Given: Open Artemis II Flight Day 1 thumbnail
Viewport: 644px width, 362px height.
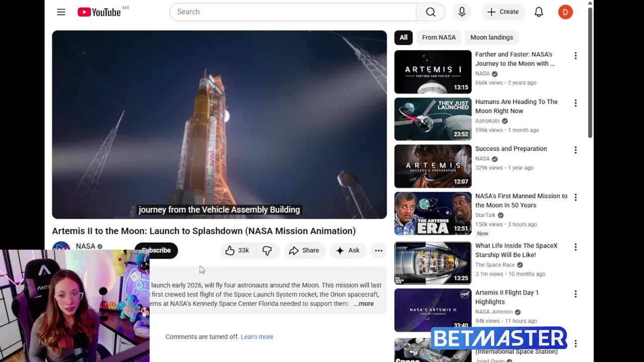Looking at the screenshot, I should pos(433,310).
